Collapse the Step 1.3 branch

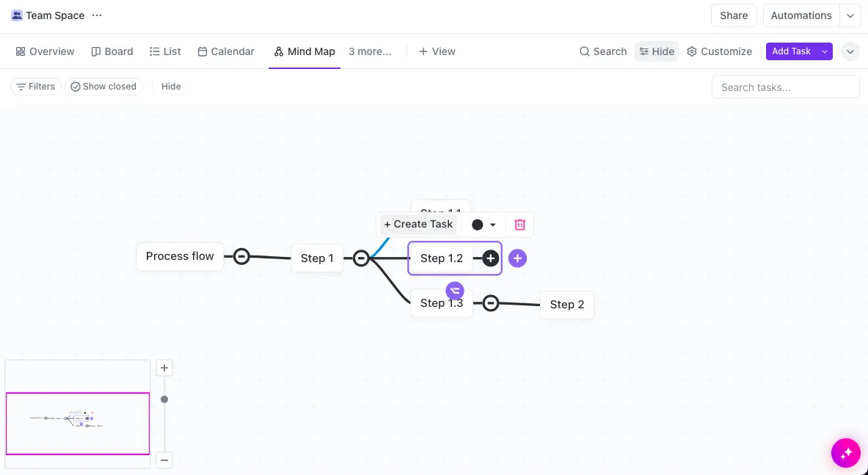(490, 302)
